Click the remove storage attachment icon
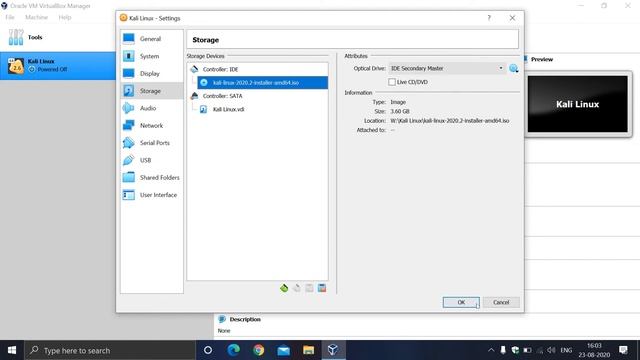The image size is (640, 360). click(x=322, y=288)
